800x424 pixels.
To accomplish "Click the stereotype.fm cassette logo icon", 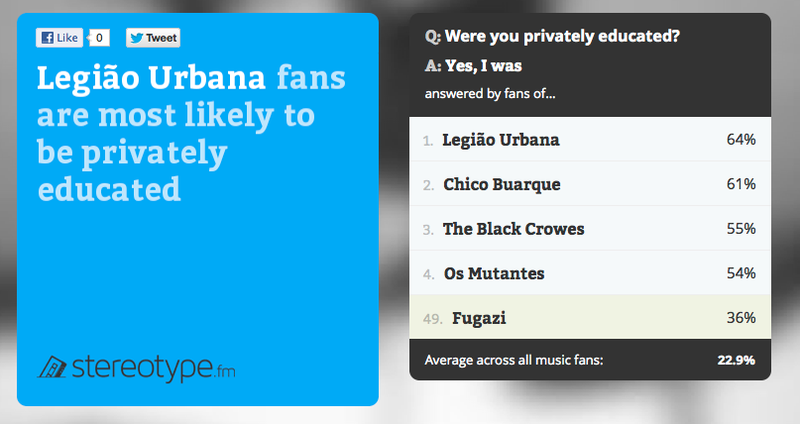I will 52,367.
